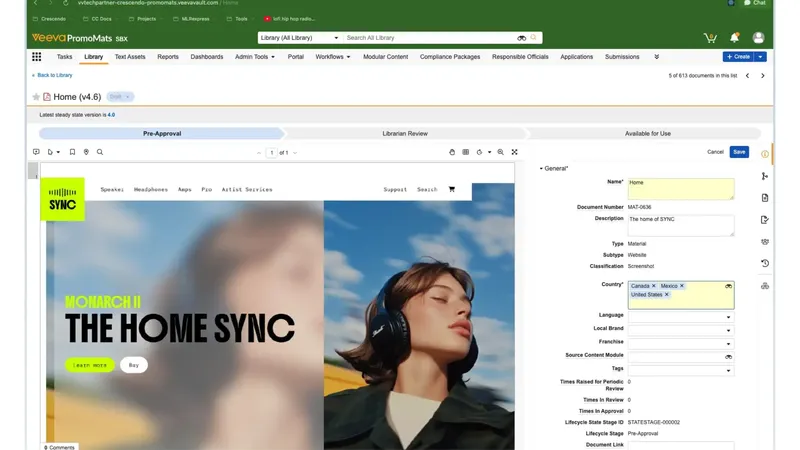
Task: Click the binoculars advanced search icon
Action: (521, 38)
